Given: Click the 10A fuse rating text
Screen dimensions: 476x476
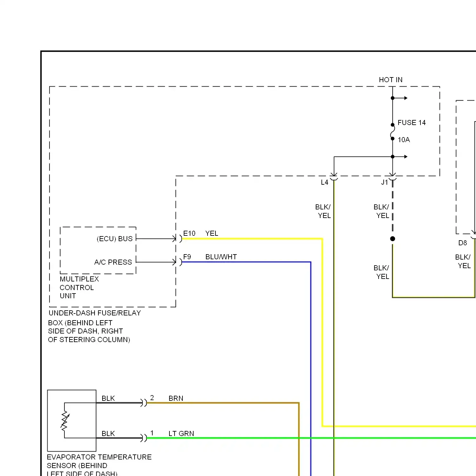Looking at the screenshot, I should coord(404,140).
